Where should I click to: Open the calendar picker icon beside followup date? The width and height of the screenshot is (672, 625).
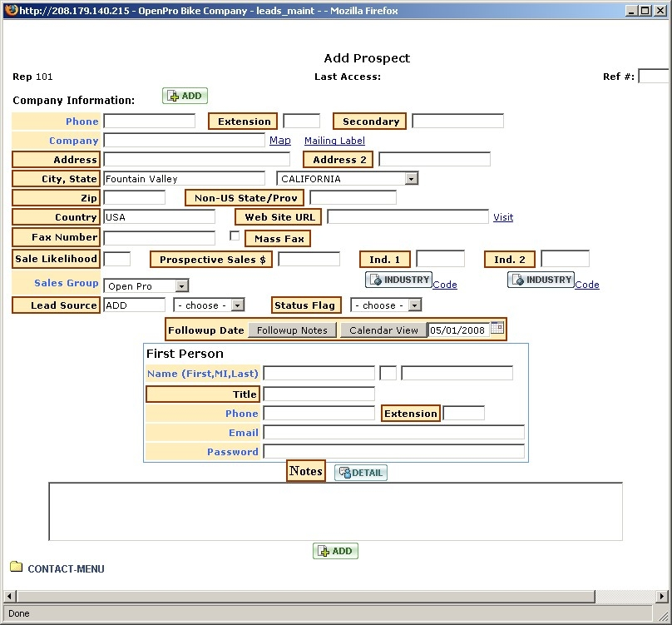[x=497, y=329]
